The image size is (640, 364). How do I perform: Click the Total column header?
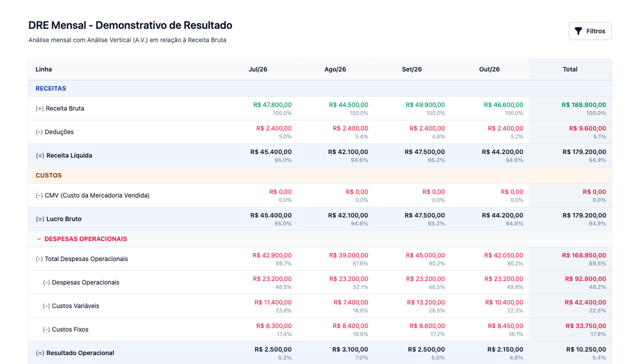pyautogui.click(x=570, y=69)
